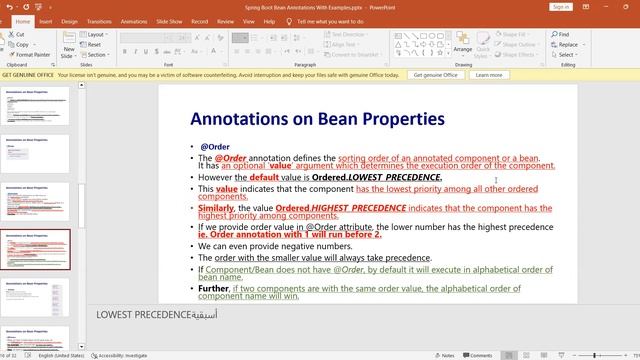Image resolution: width=640 pixels, height=360 pixels.
Task: Click the Reset slide command
Action: tap(91, 44)
